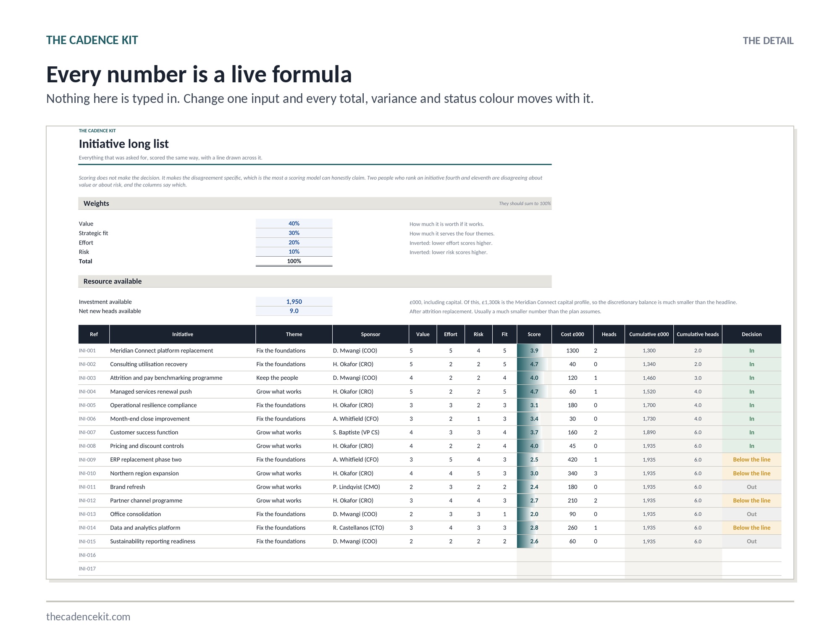Click the Sponsor column header
840x630 pixels.
[x=370, y=334]
